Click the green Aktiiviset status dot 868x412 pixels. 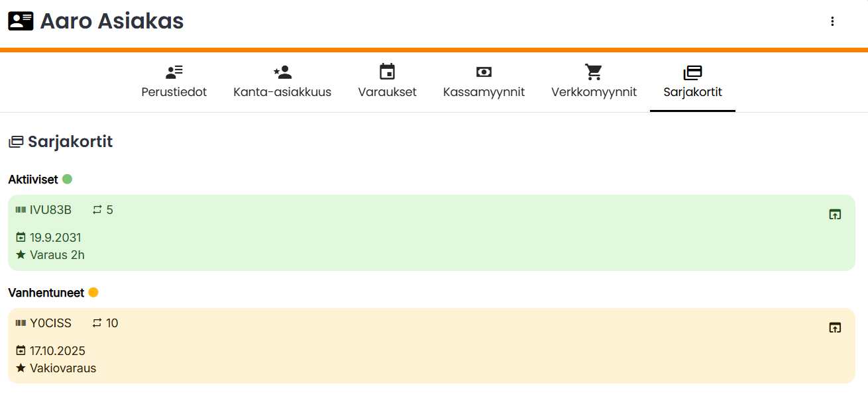(x=67, y=179)
